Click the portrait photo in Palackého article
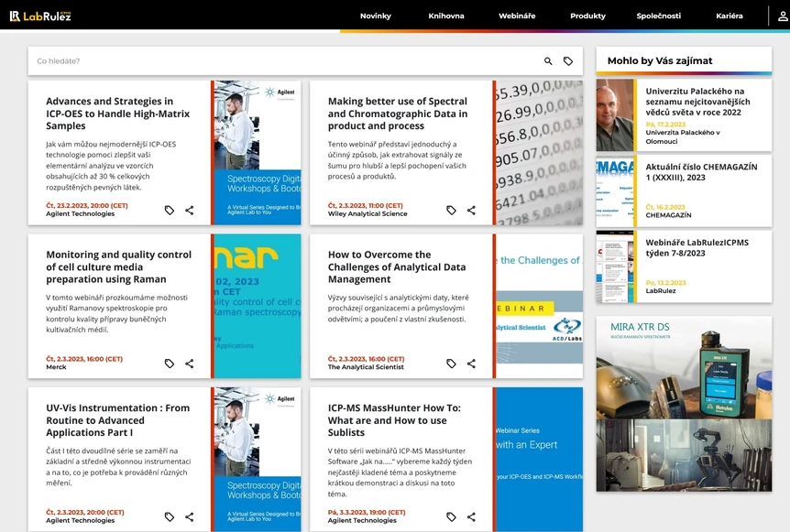The width and height of the screenshot is (790, 532). [x=615, y=115]
